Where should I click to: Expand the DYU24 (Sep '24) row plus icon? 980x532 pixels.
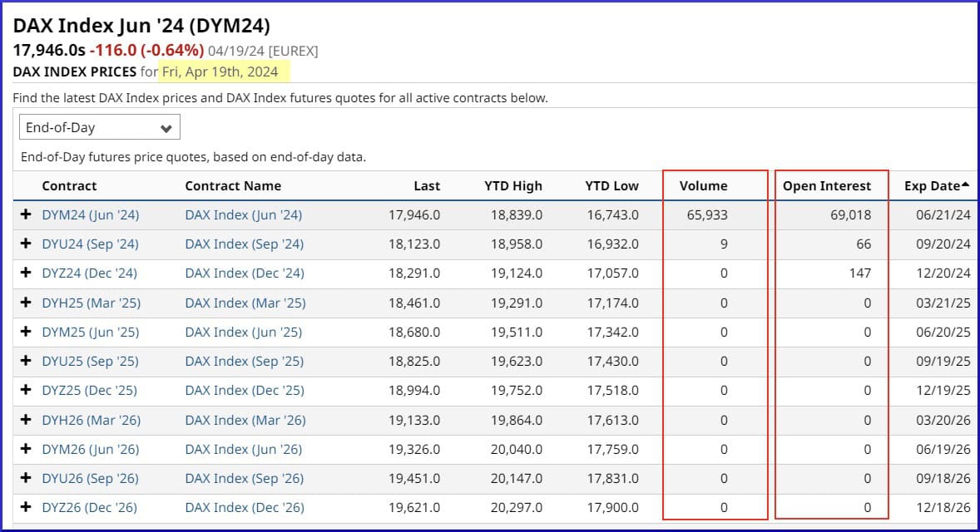pos(27,244)
